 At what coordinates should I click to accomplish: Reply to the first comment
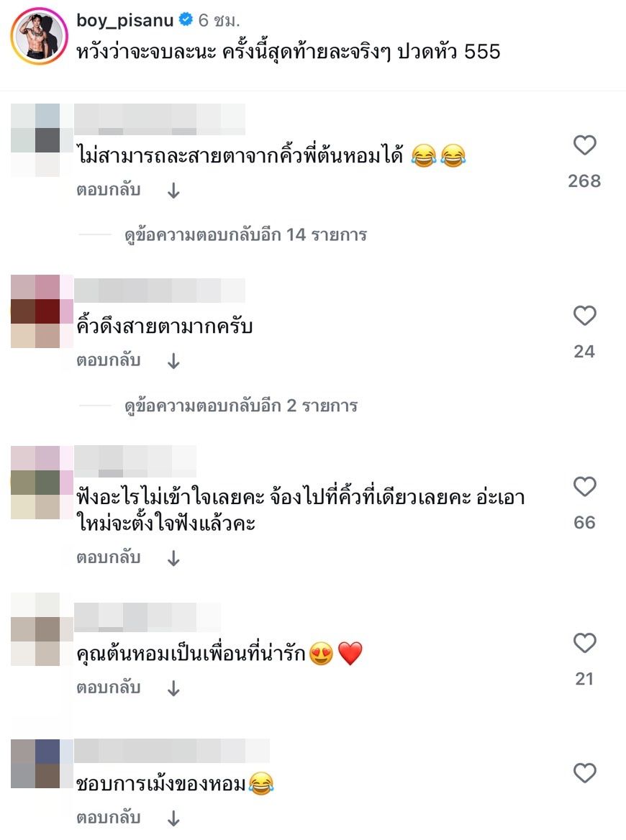[108, 190]
